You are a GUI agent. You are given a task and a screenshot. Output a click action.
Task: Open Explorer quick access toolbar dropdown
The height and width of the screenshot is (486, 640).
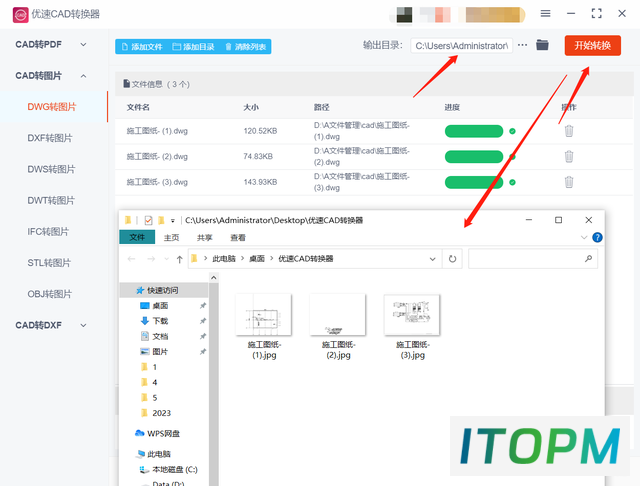click(x=173, y=221)
